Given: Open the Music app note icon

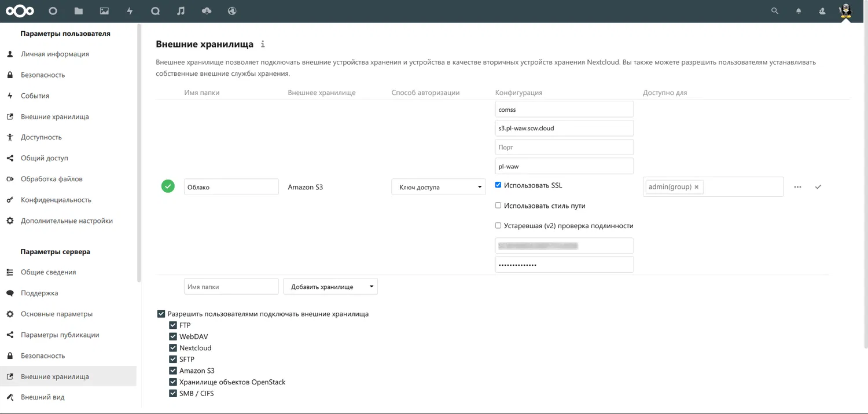Looking at the screenshot, I should 181,11.
